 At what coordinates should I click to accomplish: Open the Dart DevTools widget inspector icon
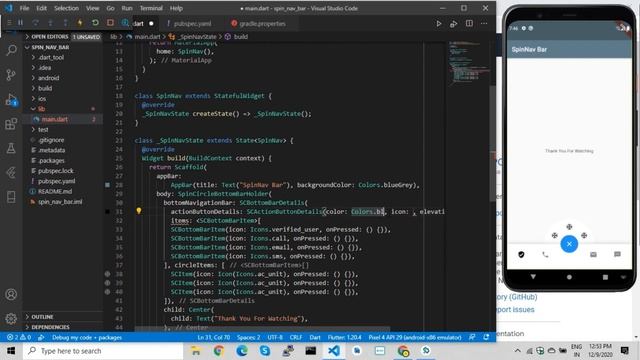pos(125,23)
